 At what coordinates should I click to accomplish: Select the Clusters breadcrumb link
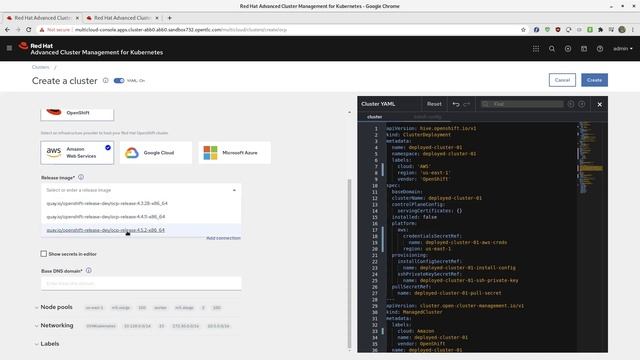pos(40,67)
